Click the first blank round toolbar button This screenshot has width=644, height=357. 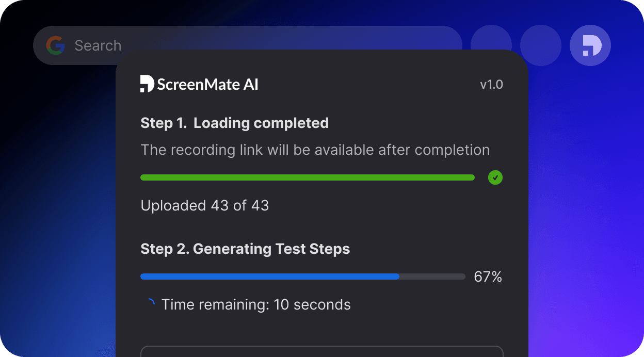coord(491,45)
